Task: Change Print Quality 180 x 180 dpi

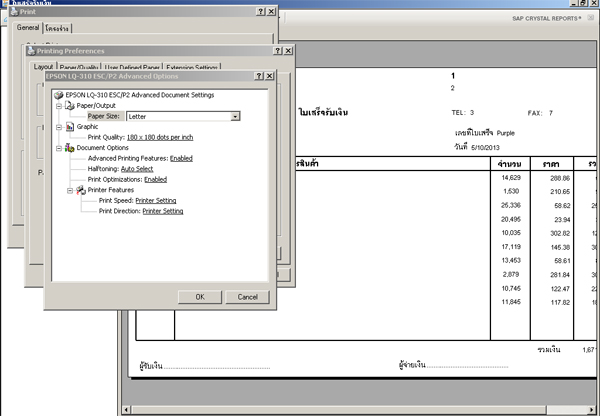Action: (x=160, y=137)
